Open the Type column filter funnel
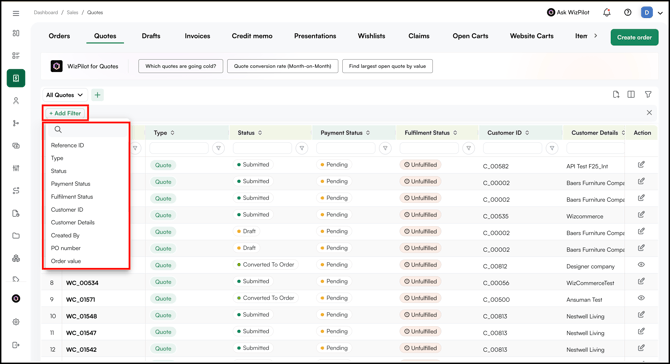The image size is (670, 364). click(218, 148)
